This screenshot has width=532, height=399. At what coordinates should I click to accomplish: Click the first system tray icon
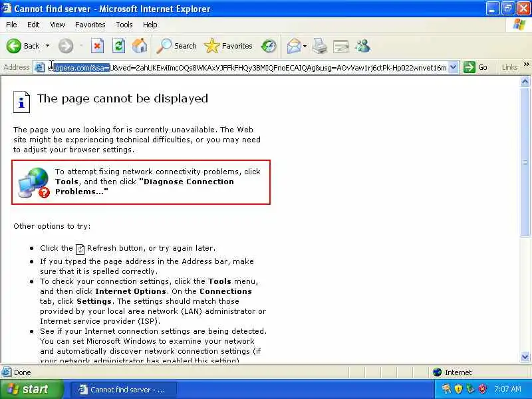(x=446, y=389)
